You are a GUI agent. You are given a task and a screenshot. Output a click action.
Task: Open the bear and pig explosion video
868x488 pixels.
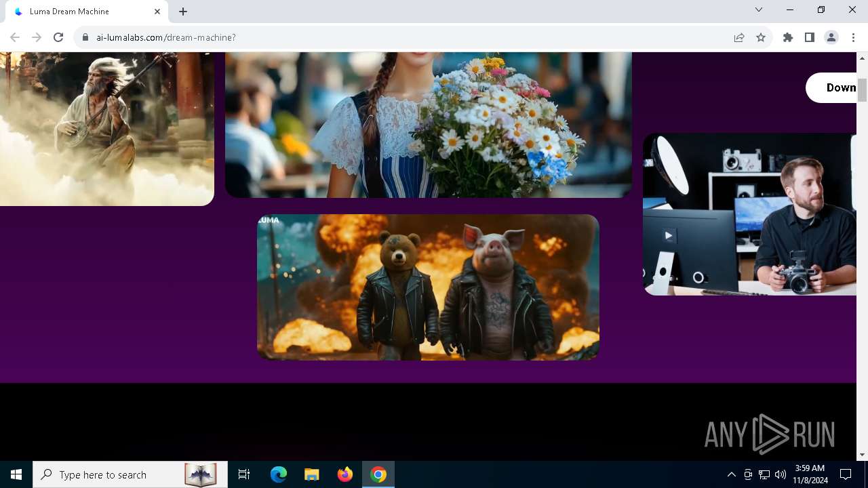(428, 287)
